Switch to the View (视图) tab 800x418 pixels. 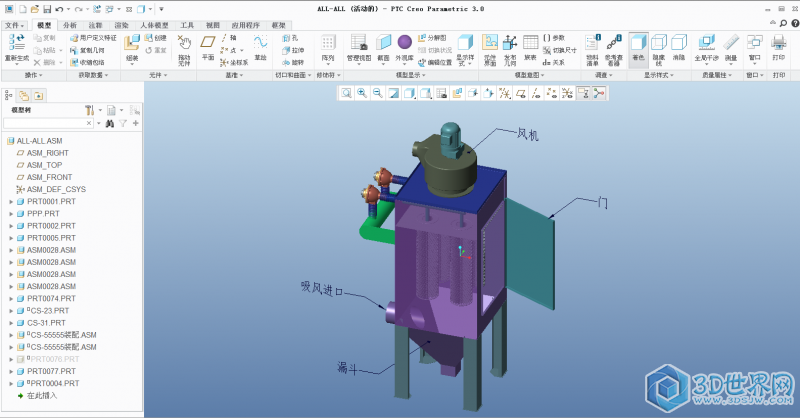click(213, 25)
